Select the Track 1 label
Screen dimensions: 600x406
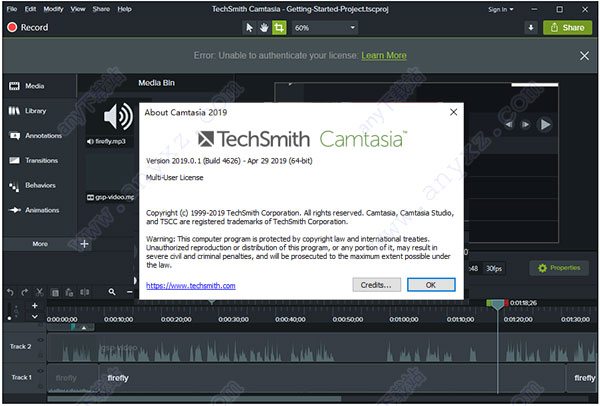pos(21,378)
